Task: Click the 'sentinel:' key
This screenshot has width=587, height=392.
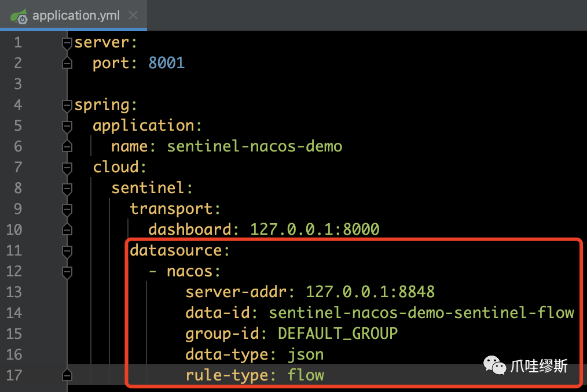Action: tap(152, 188)
